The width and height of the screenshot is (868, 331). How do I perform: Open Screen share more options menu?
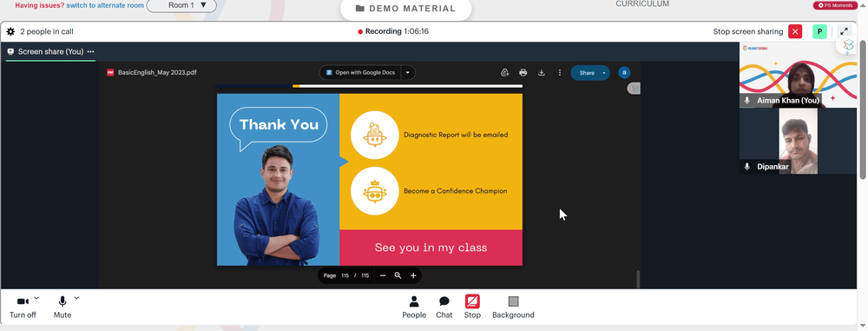click(x=91, y=51)
